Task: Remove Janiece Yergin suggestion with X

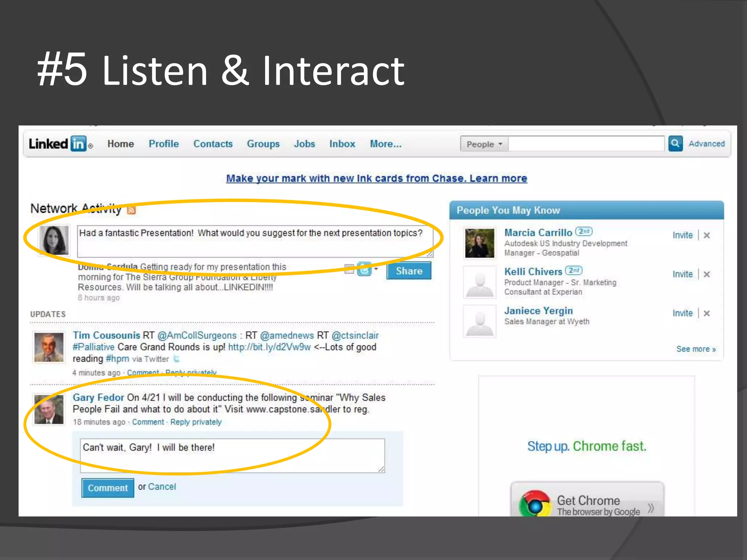Action: click(707, 314)
